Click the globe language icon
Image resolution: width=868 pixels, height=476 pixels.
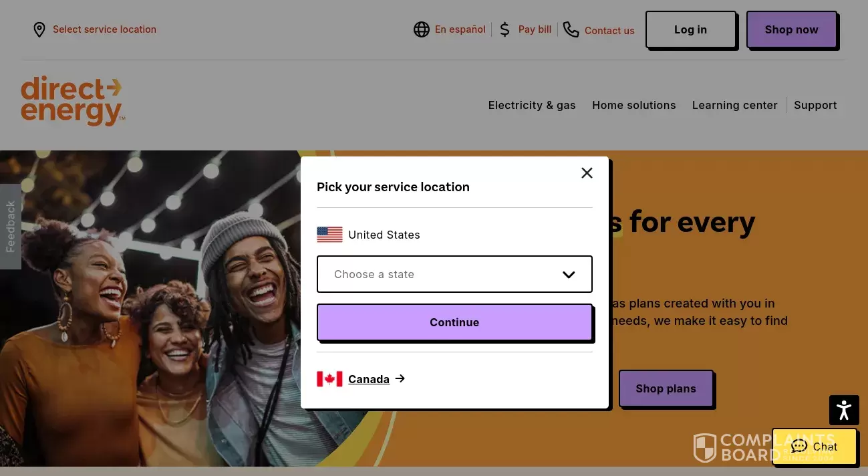coord(421,29)
